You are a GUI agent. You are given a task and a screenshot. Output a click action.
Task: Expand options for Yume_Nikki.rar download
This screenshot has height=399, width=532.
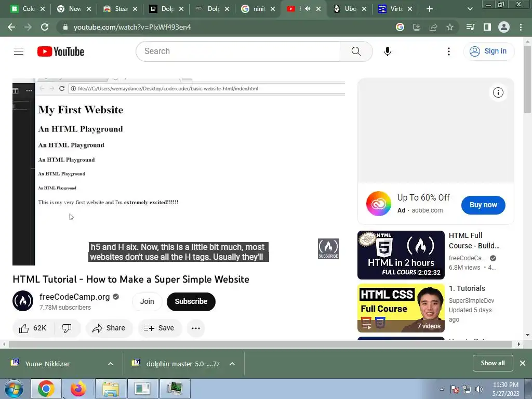tap(111, 364)
